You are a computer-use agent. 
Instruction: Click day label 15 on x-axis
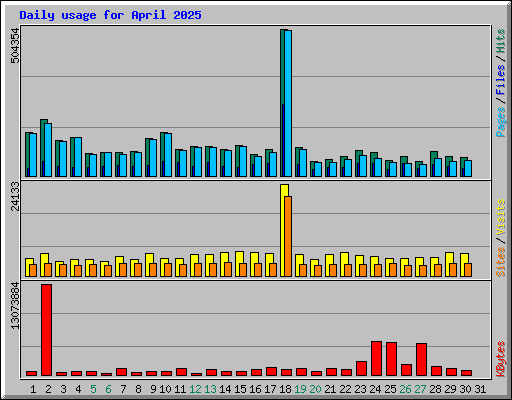[240, 389]
